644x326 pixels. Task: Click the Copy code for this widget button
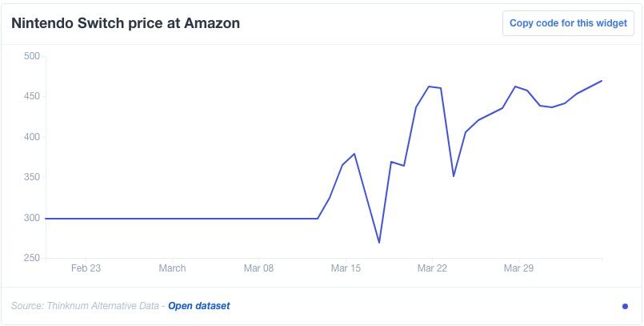pos(568,23)
